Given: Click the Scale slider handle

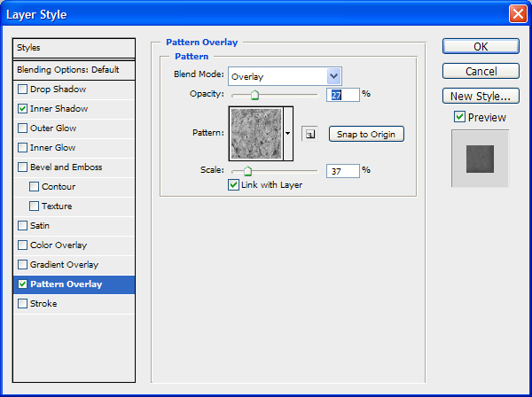Looking at the screenshot, I should pos(247,171).
